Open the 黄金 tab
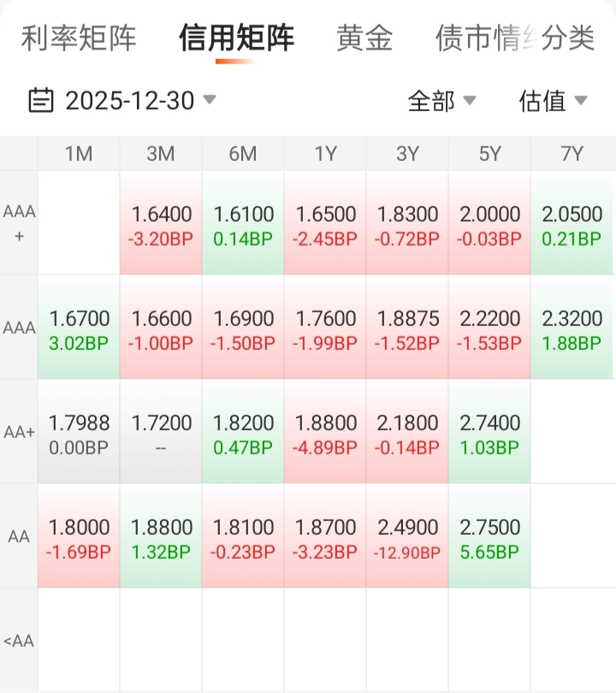 pos(364,38)
